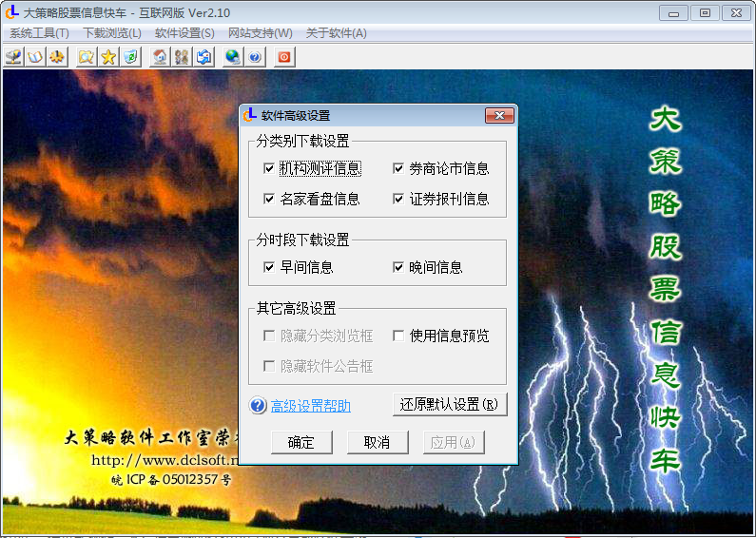Uncheck the 名家看盘信息 option
The height and width of the screenshot is (538, 756).
(x=269, y=200)
